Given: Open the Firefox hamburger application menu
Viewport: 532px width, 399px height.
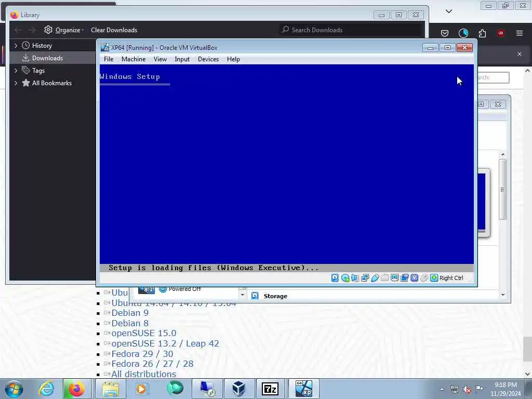Looking at the screenshot, I should pos(520,33).
